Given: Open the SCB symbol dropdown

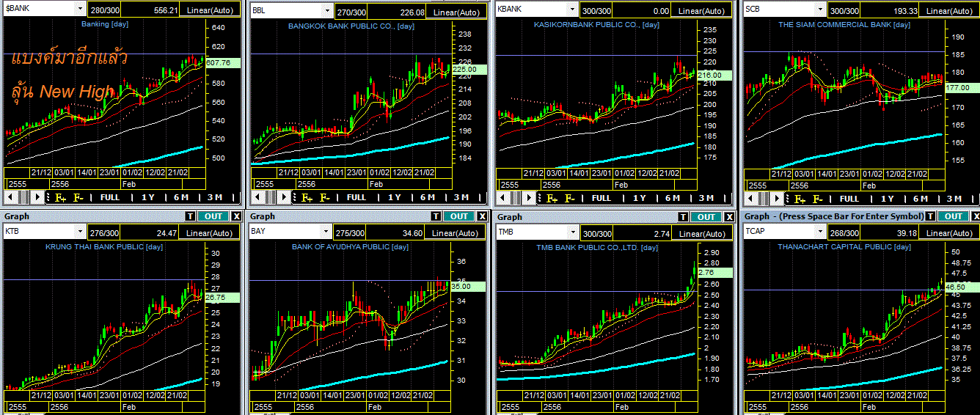Looking at the screenshot, I should (820, 10).
